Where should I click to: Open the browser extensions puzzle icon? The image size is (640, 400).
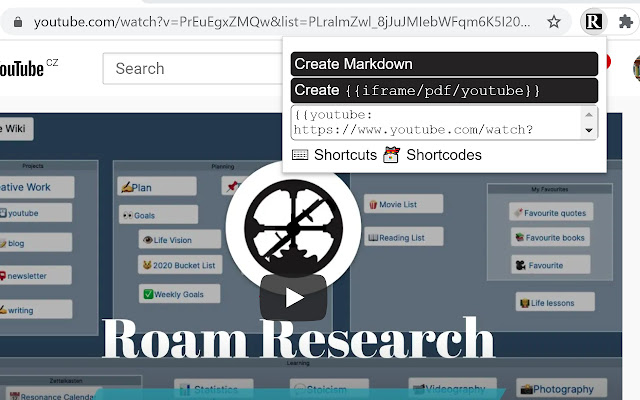[x=625, y=22]
